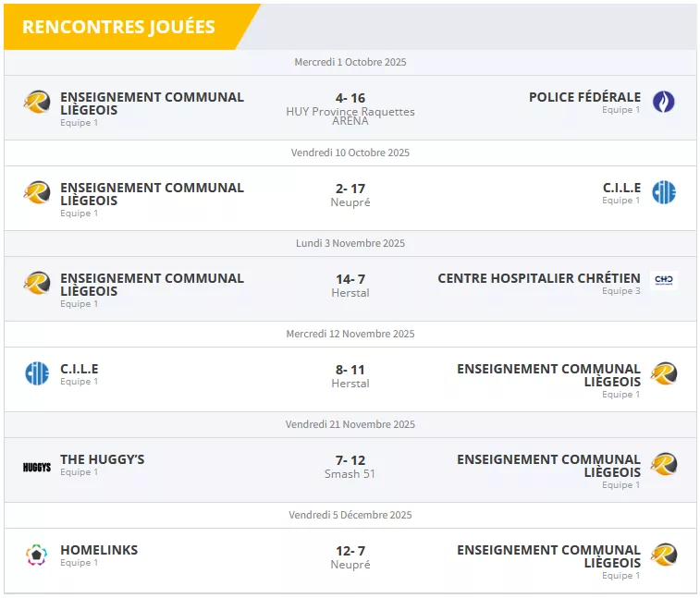This screenshot has width=700, height=598.
Task: Open The Huggy's team name link
Action: pos(103,459)
